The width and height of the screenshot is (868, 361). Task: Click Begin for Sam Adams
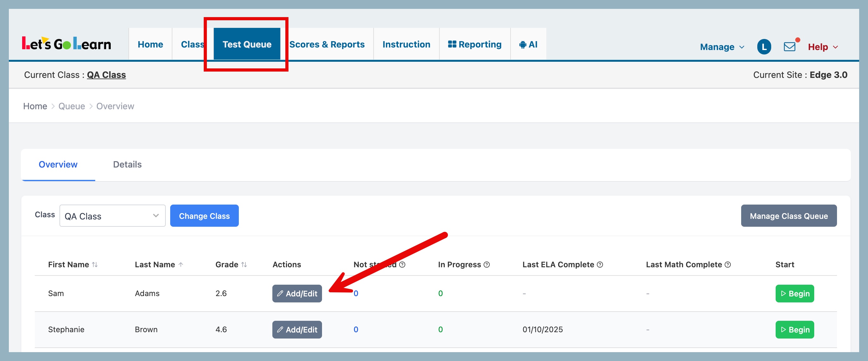[x=794, y=293]
